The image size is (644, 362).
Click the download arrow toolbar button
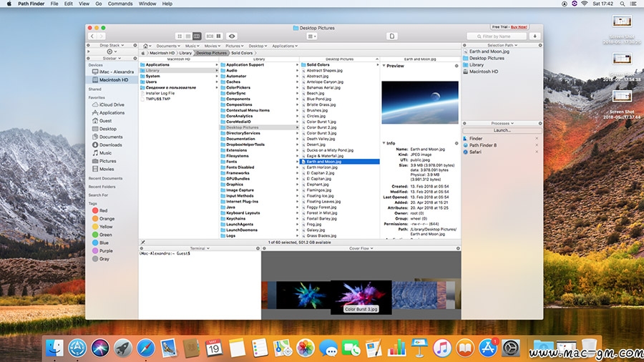[x=535, y=36]
